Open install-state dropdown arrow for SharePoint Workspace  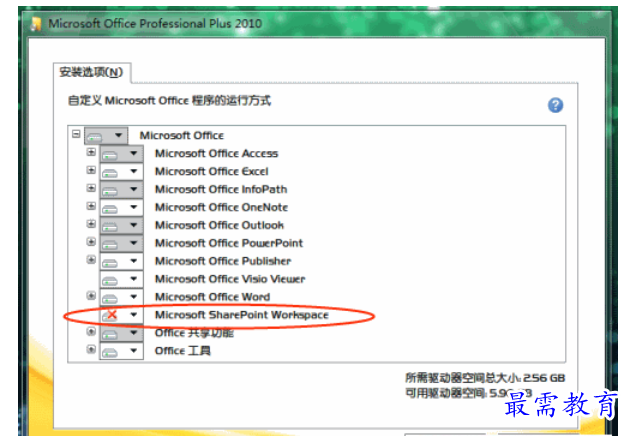134,315
